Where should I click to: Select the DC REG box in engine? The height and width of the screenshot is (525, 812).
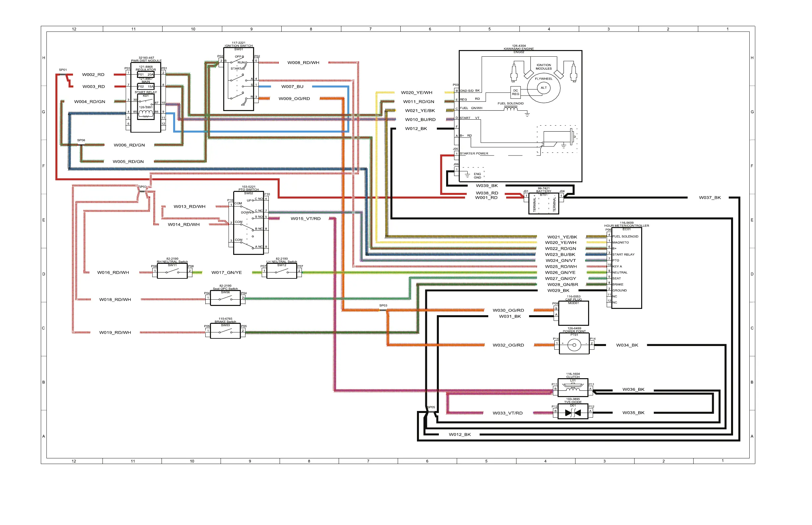pos(515,92)
